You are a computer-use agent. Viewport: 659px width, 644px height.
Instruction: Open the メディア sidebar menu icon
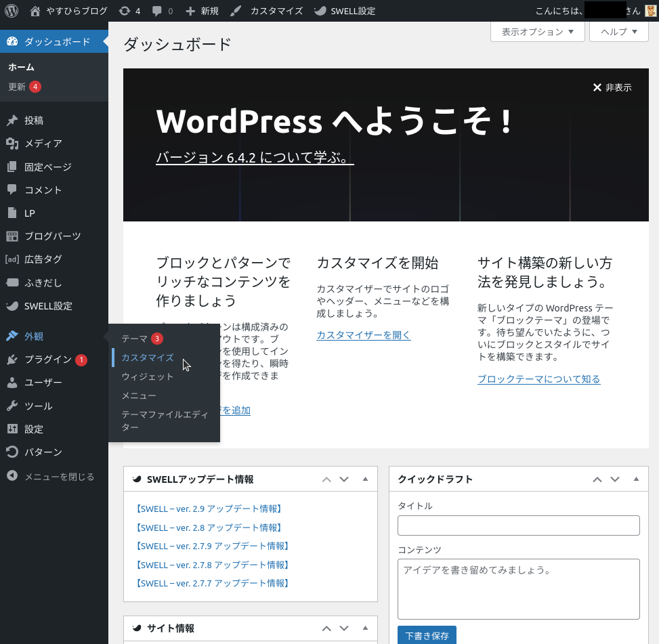12,144
